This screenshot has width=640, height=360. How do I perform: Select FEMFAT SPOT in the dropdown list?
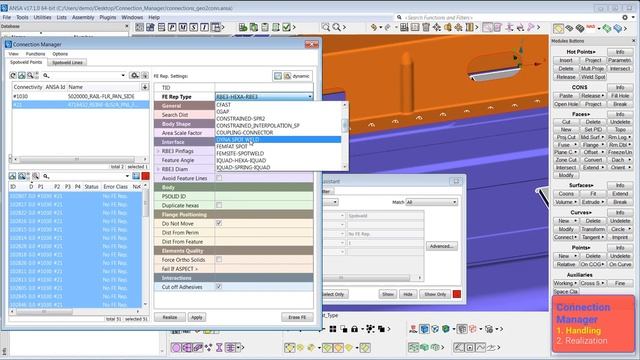pos(278,147)
